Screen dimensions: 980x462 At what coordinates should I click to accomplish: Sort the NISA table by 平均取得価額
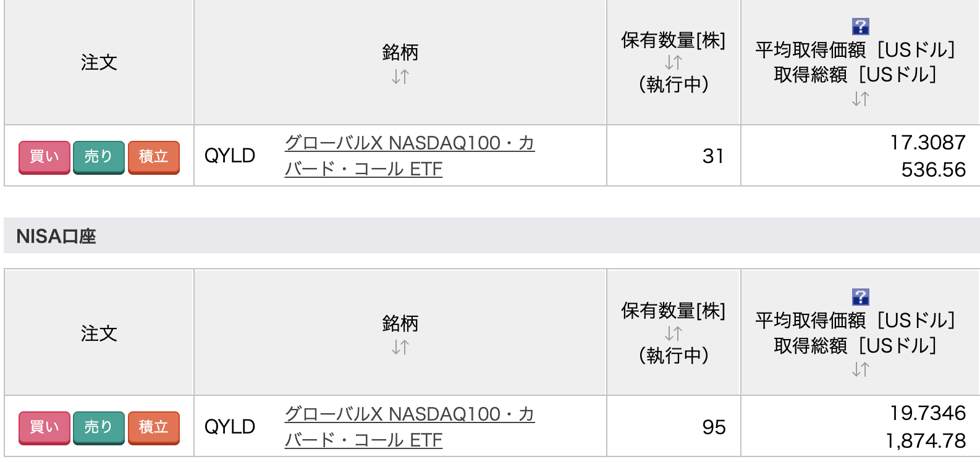(x=860, y=369)
